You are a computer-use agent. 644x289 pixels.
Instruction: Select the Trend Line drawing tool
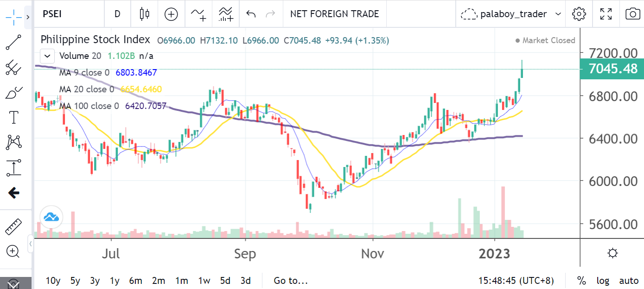pos(13,43)
